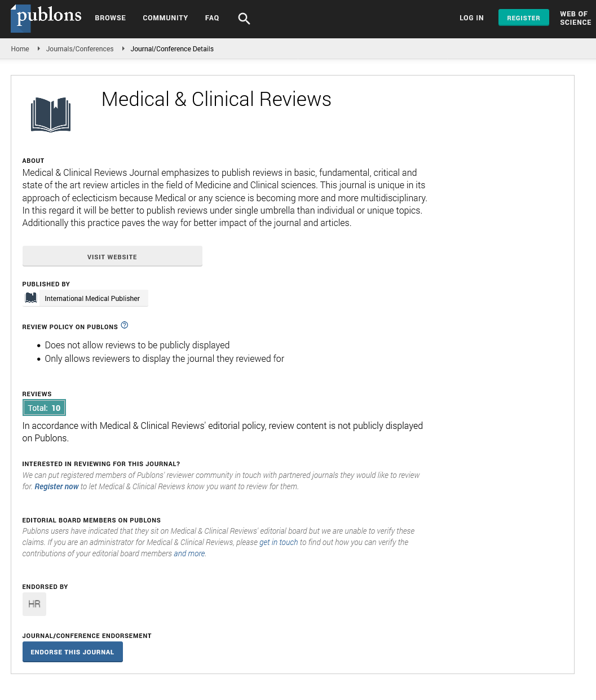Image resolution: width=596 pixels, height=700 pixels.
Task: Click the journal open-book icon
Action: [x=51, y=114]
